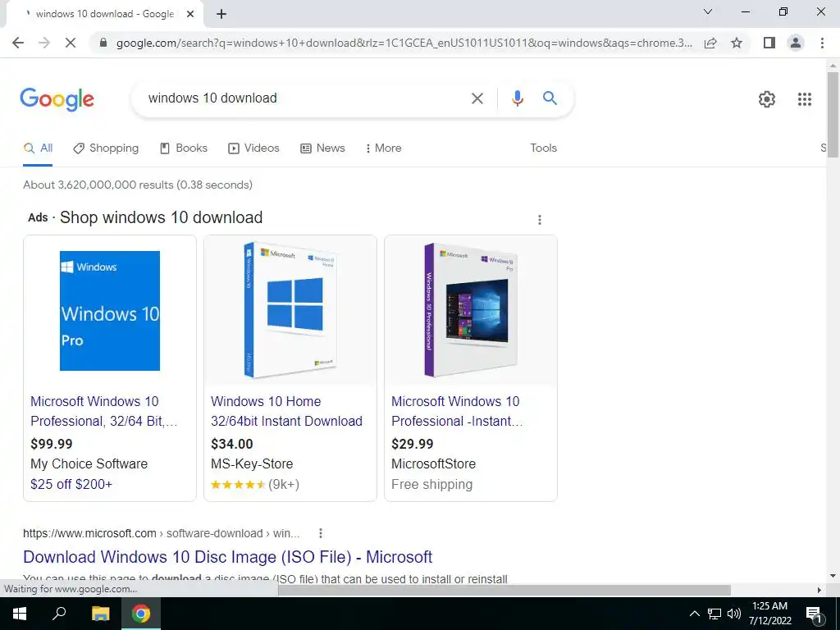
Task: Open Download Windows 10 Disc Image result
Action: pos(228,557)
